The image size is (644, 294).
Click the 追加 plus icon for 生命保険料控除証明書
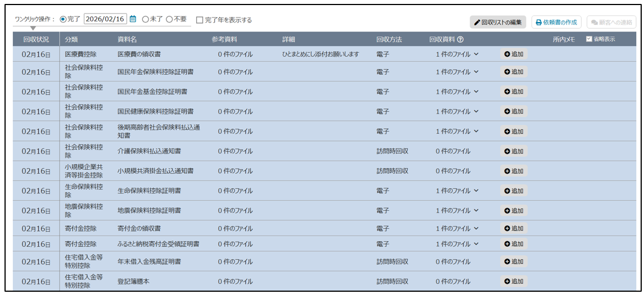[x=507, y=191]
